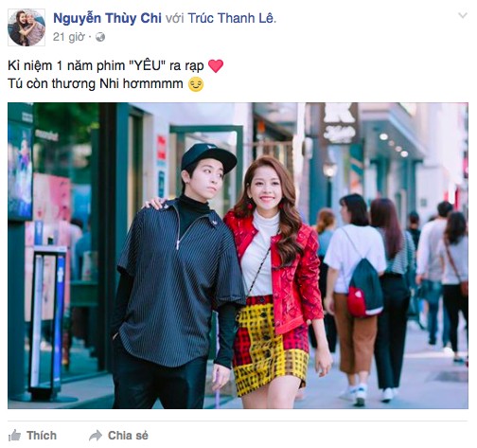Open the post via 21 giờ timestamp
This screenshot has height=448, width=477.
coord(69,37)
